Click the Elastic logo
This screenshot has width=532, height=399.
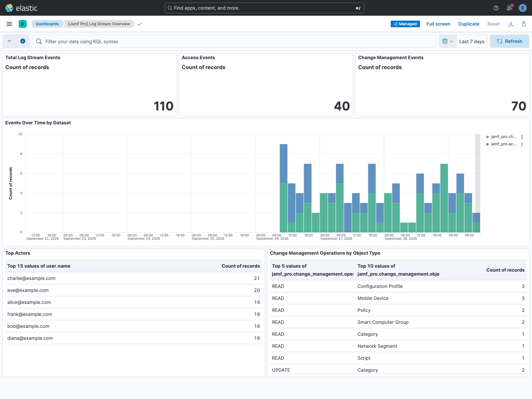[x=21, y=8]
